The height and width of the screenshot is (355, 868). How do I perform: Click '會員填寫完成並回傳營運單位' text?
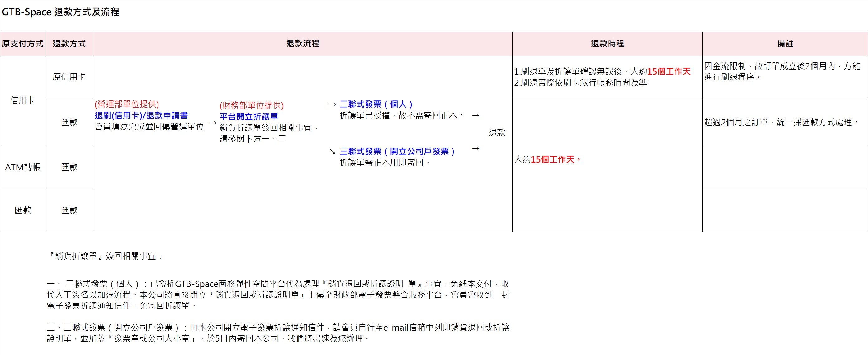coord(149,127)
